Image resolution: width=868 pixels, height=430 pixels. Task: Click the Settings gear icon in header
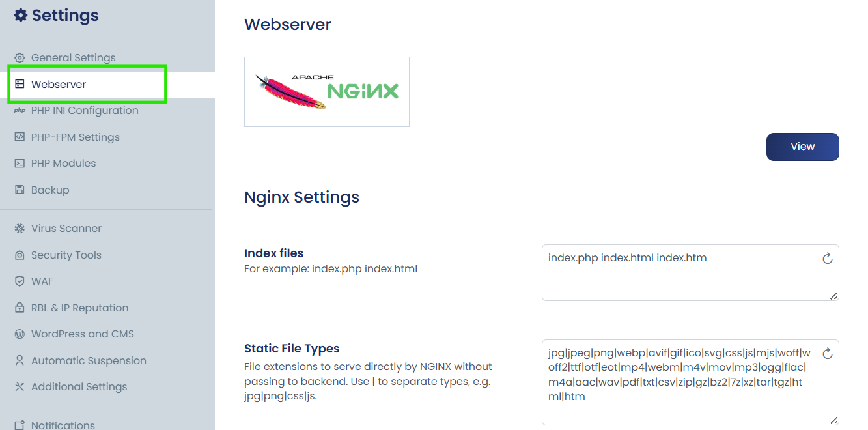[21, 16]
